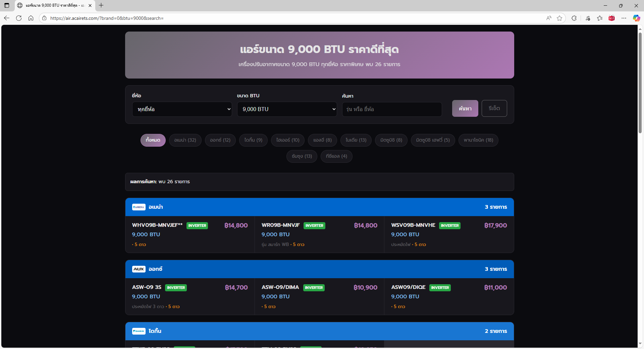Click the INVERTER badge on ASW-09/DIMA
The height and width of the screenshot is (349, 644).
(x=314, y=288)
